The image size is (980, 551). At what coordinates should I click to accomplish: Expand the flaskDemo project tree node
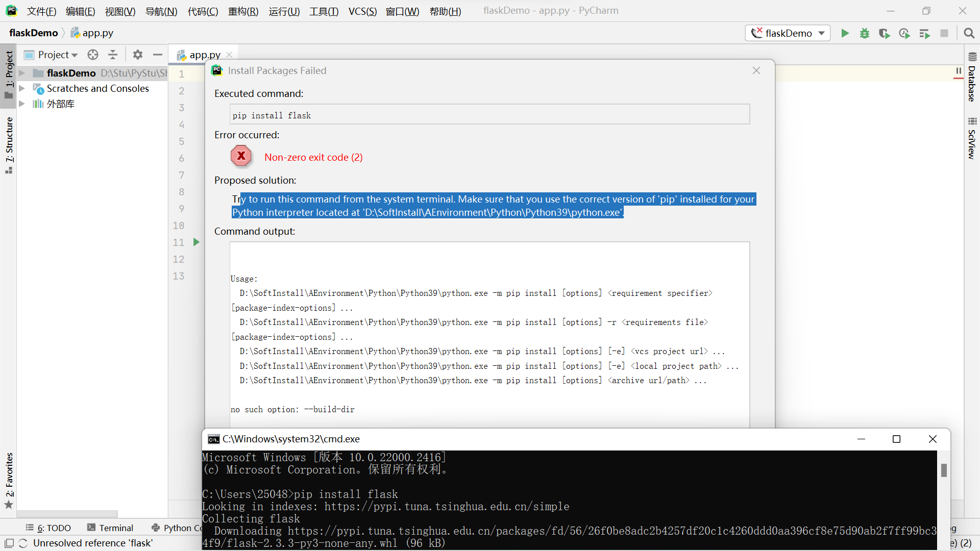tap(22, 73)
